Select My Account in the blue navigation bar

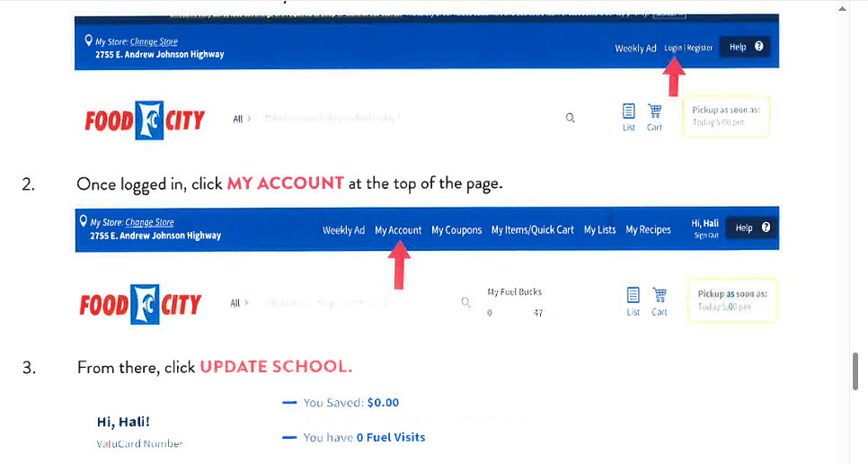[398, 230]
